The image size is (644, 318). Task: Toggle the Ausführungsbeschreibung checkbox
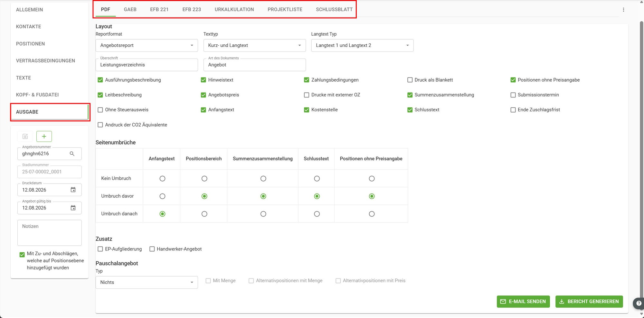pos(100,80)
